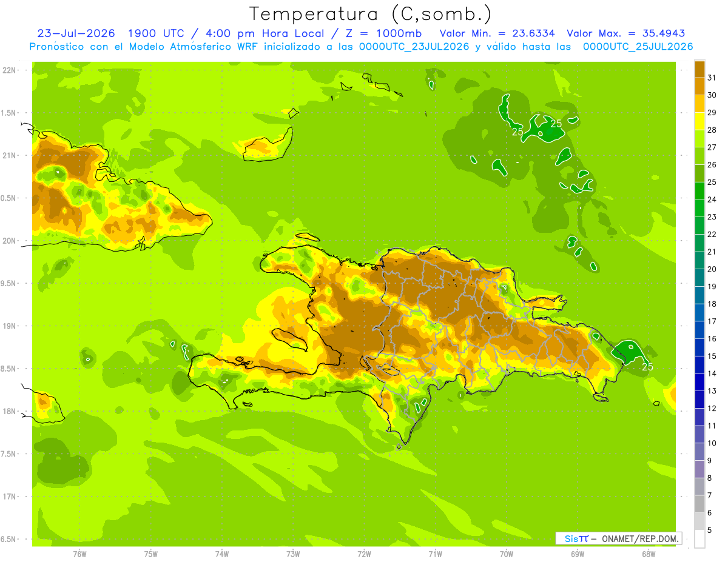
Task: Click the legend value '10'
Action: [712, 443]
